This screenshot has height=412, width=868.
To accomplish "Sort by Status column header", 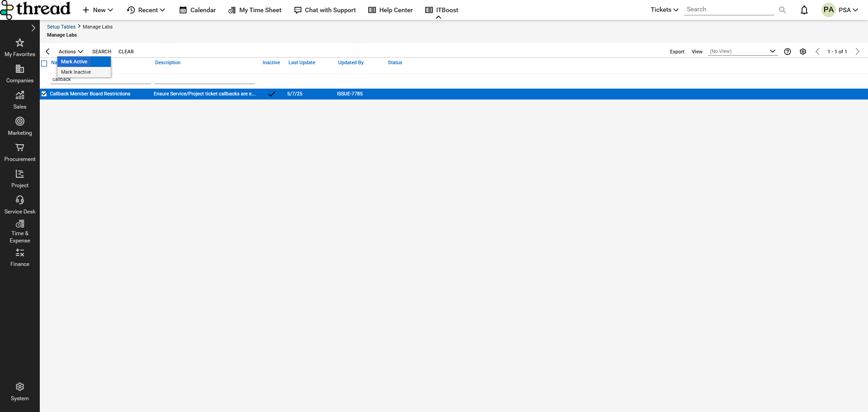I will pyautogui.click(x=395, y=62).
